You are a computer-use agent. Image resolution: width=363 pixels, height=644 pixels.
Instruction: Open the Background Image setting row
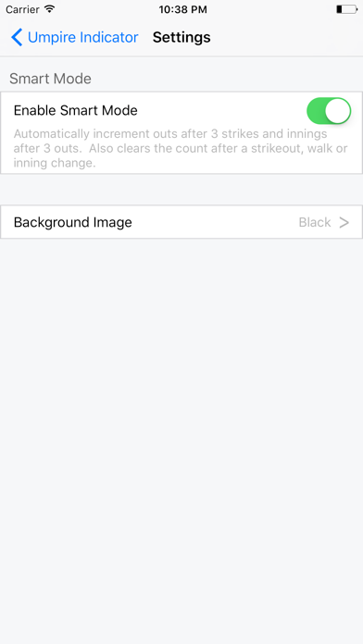(x=181, y=222)
